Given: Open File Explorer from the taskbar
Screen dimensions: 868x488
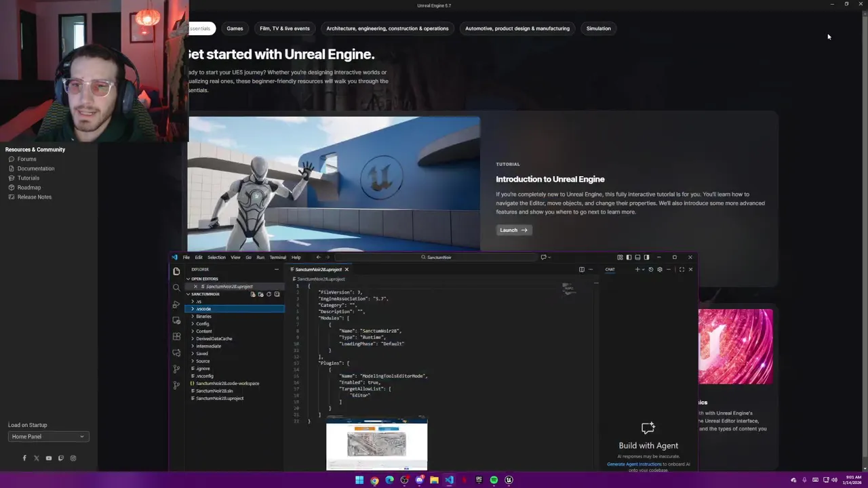Looking at the screenshot, I should point(434,480).
